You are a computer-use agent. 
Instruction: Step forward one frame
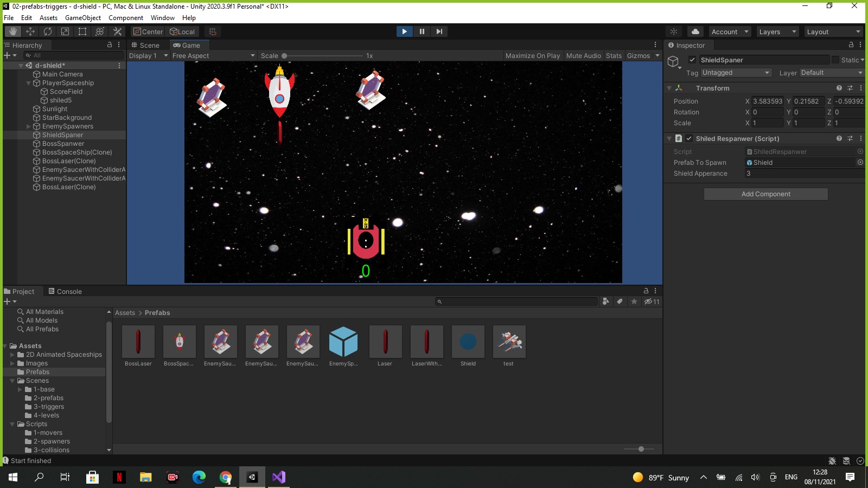click(439, 31)
